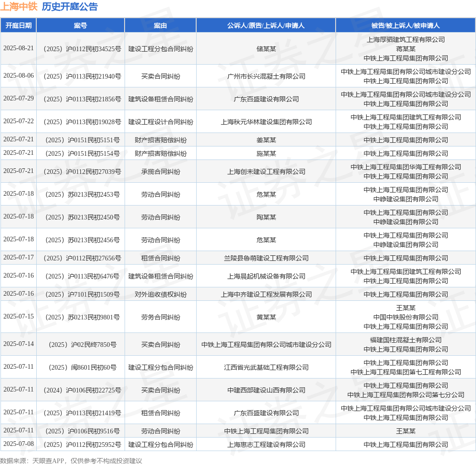Click the date 2025-07-29

19,99
